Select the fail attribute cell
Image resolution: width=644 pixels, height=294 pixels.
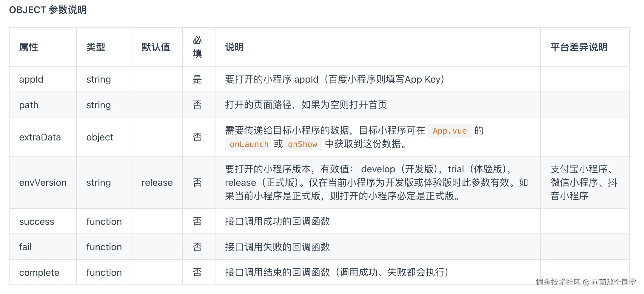click(x=25, y=247)
